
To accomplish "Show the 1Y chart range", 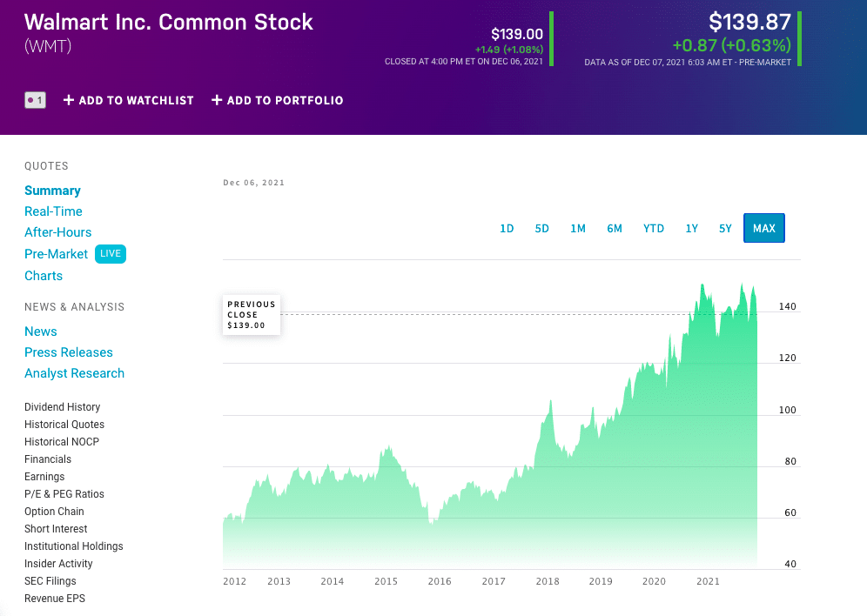I will 692,228.
